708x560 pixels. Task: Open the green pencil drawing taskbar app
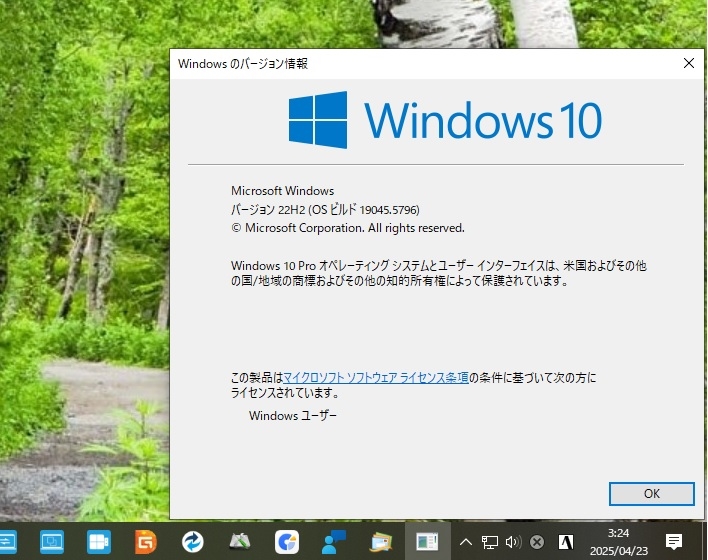pyautogui.click(x=240, y=541)
